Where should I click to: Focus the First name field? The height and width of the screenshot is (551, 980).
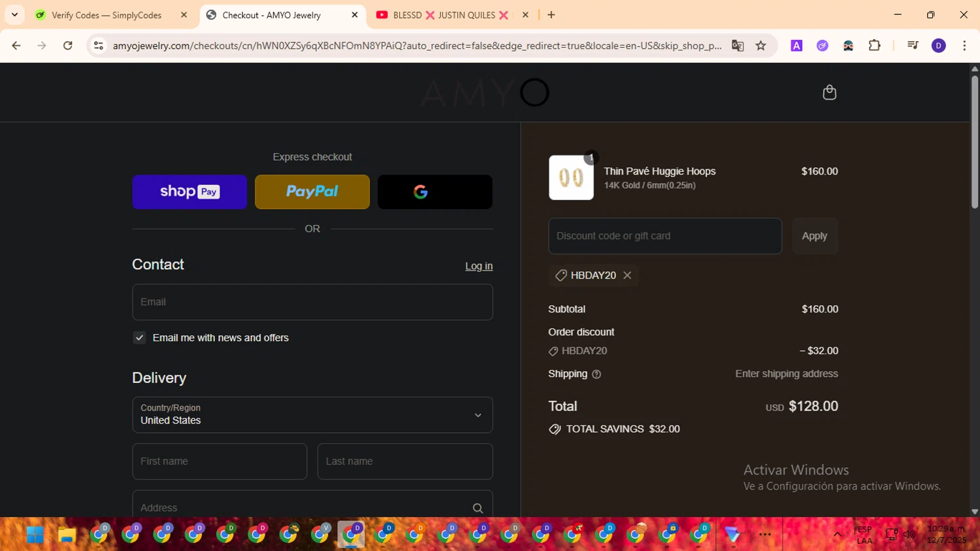[x=220, y=461]
